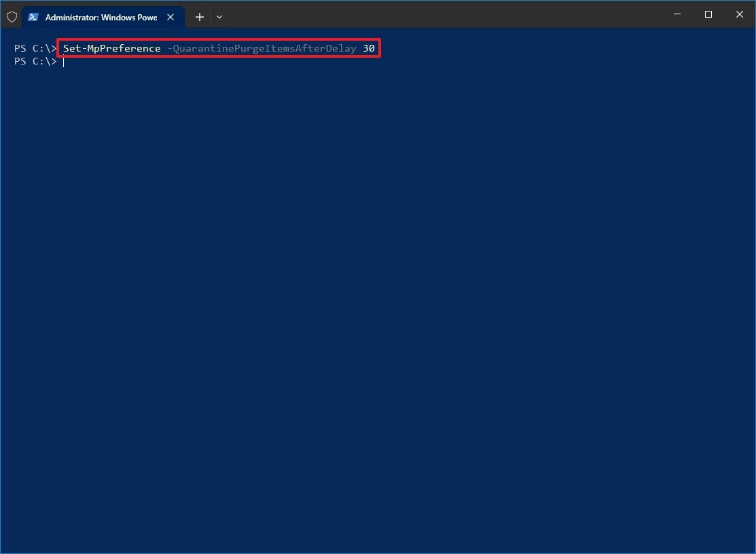Viewport: 756px width, 554px height.
Task: Close the Administrator PowerShell tab
Action: pos(170,17)
